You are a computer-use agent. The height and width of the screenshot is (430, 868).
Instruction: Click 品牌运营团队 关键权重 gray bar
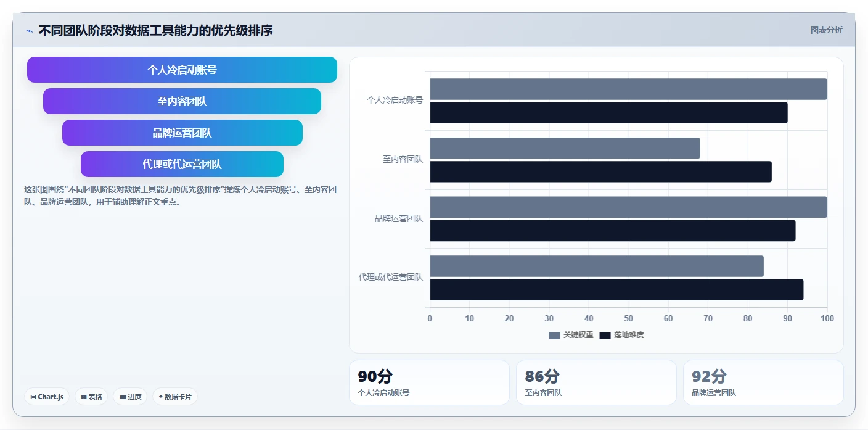tap(628, 207)
